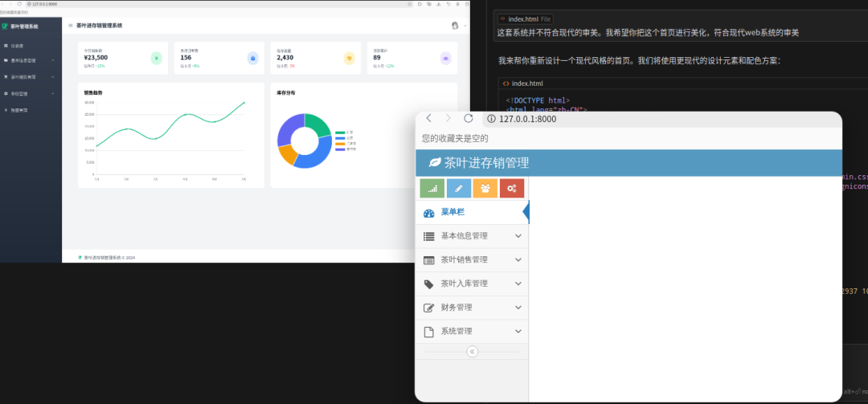The width and height of the screenshot is (868, 404).
Task: Expand the 系统管理 arrow in light sidebar
Action: click(518, 332)
